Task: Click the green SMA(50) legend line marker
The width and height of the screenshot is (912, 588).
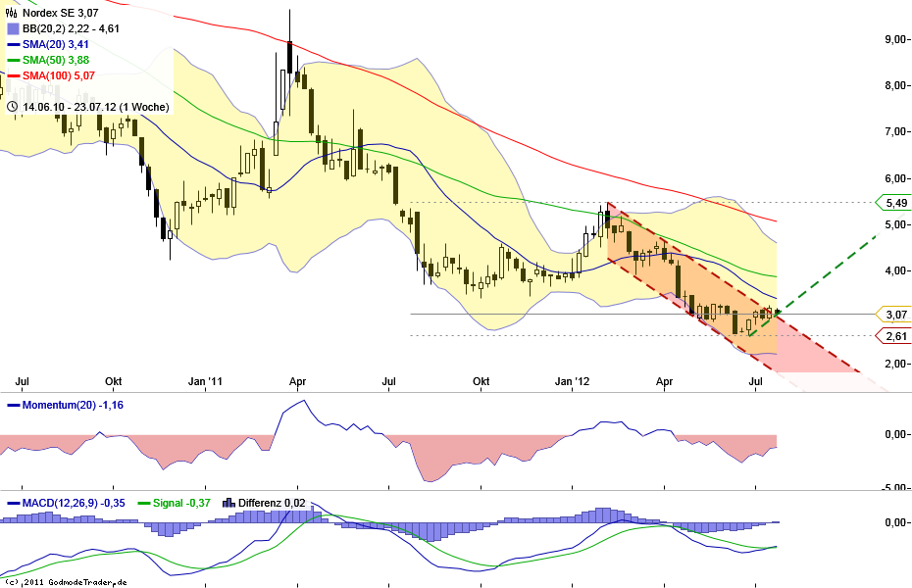Action: (x=13, y=60)
